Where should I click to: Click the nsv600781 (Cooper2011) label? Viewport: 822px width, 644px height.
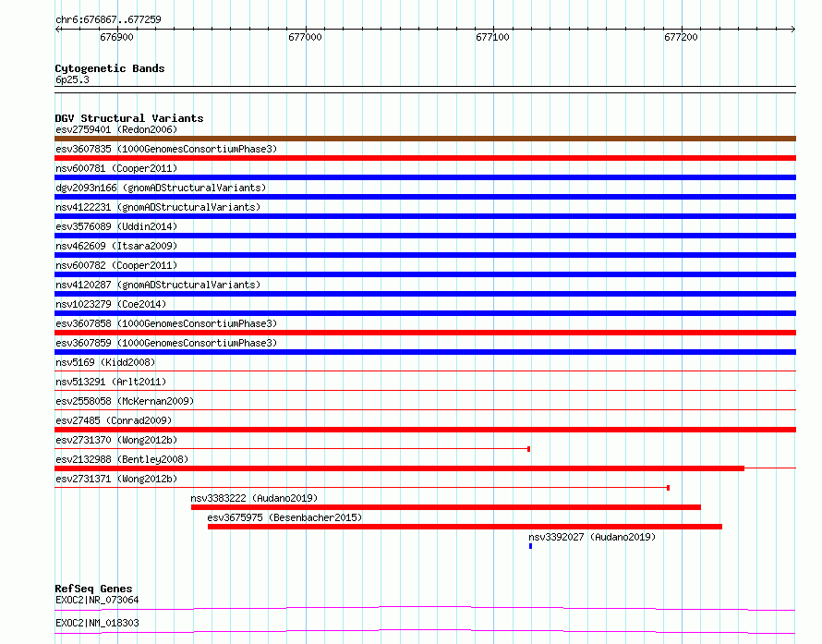point(116,168)
